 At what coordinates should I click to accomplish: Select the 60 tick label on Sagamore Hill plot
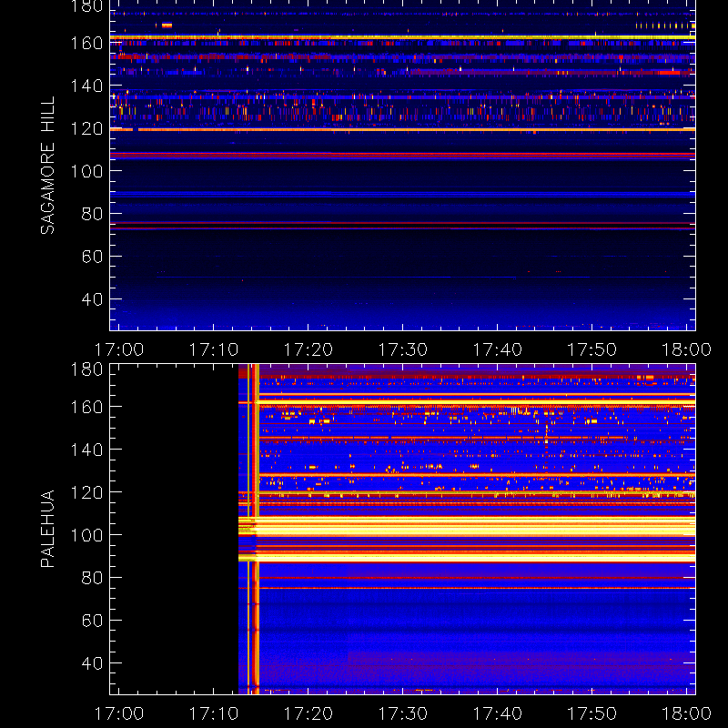92,257
